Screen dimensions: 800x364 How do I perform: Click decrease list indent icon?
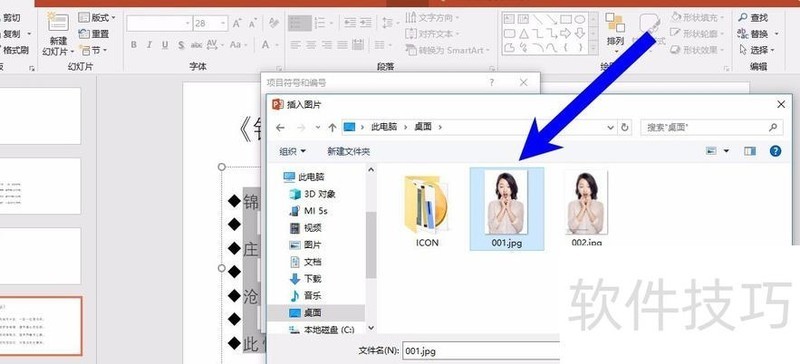click(x=349, y=23)
